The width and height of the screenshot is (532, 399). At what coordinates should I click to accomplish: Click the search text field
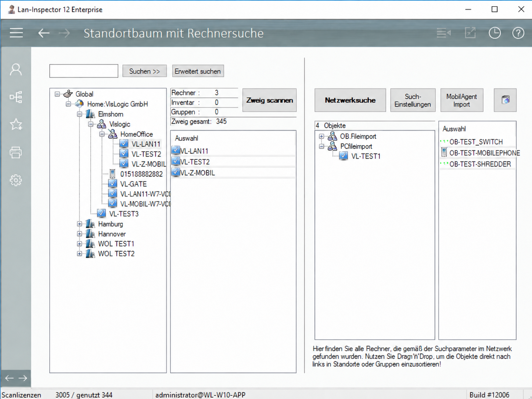click(84, 71)
